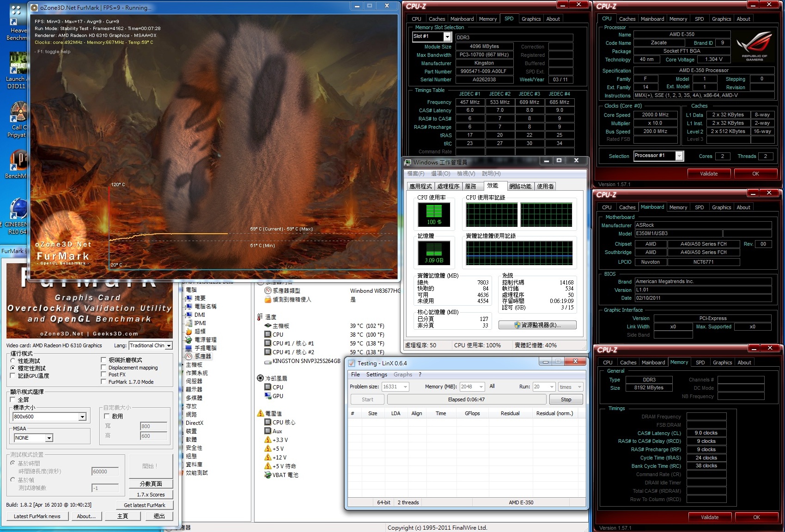
Task: Click the thermometer icon beside 溫度
Action: [260, 317]
